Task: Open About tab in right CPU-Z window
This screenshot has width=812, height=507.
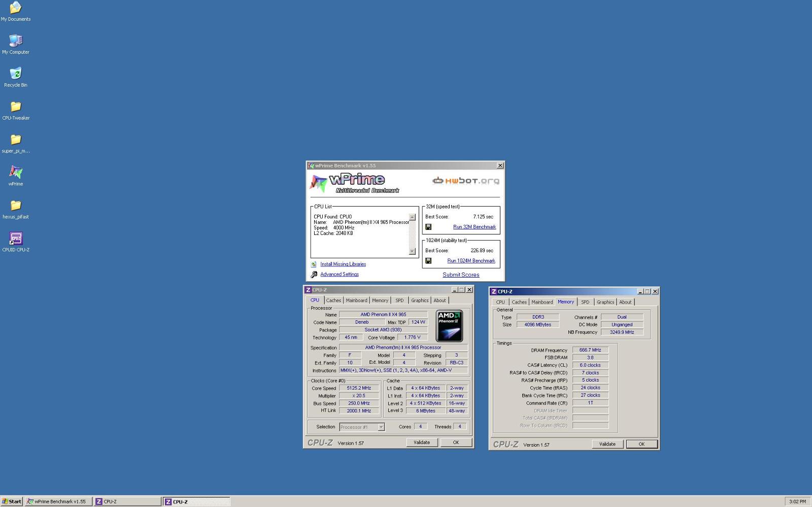Action: [x=625, y=302]
